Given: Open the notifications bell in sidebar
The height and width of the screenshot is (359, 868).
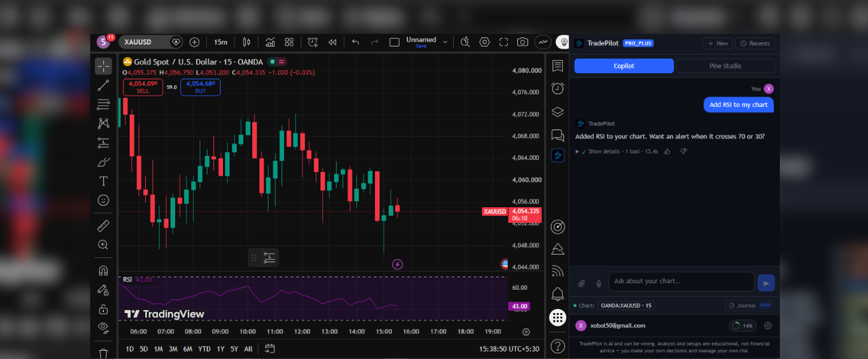Looking at the screenshot, I should [557, 294].
